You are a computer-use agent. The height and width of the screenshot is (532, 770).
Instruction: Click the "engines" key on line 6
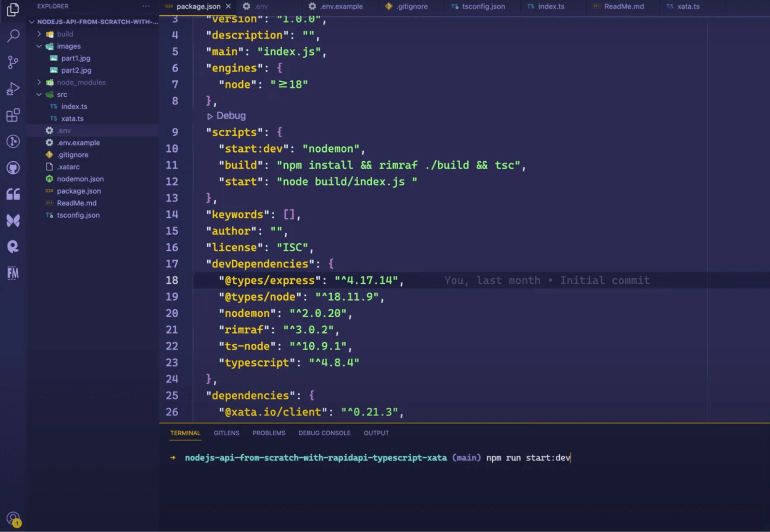[235, 68]
